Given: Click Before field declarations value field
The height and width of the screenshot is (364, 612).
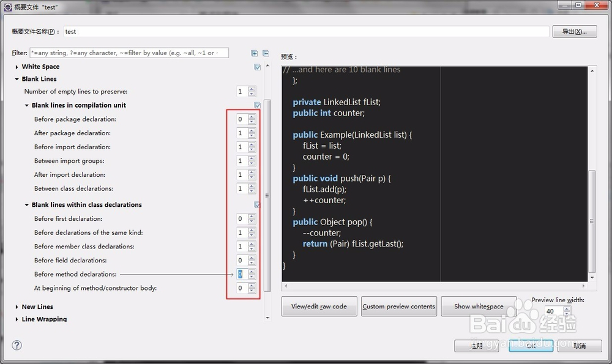Looking at the screenshot, I should [242, 260].
